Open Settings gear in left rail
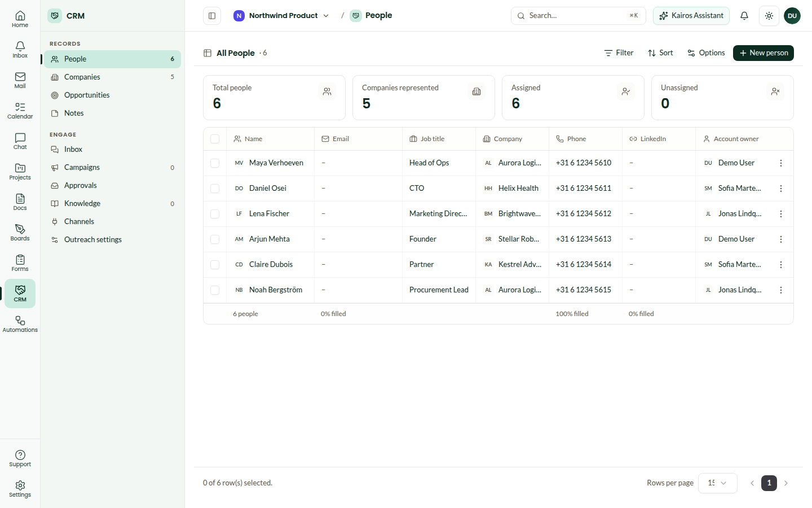Screen dimensions: 812x508 coord(20,489)
